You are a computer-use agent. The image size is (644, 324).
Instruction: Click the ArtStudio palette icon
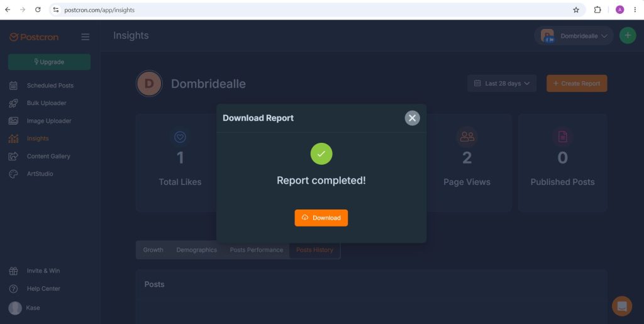click(x=14, y=174)
